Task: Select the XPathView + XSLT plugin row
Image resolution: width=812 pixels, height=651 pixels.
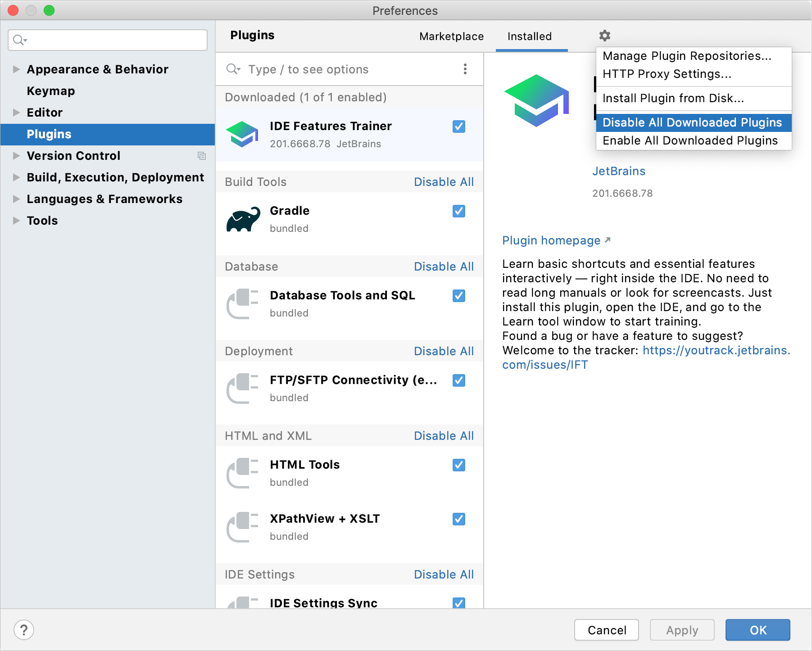Action: (349, 527)
